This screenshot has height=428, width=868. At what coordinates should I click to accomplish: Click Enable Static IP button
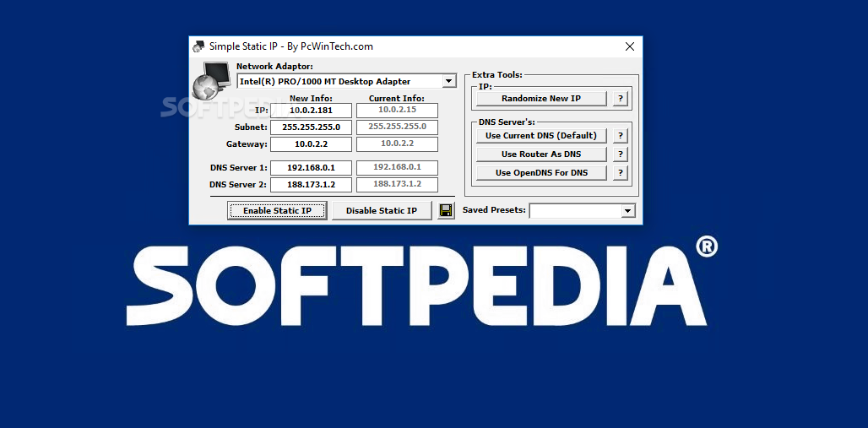(x=277, y=210)
